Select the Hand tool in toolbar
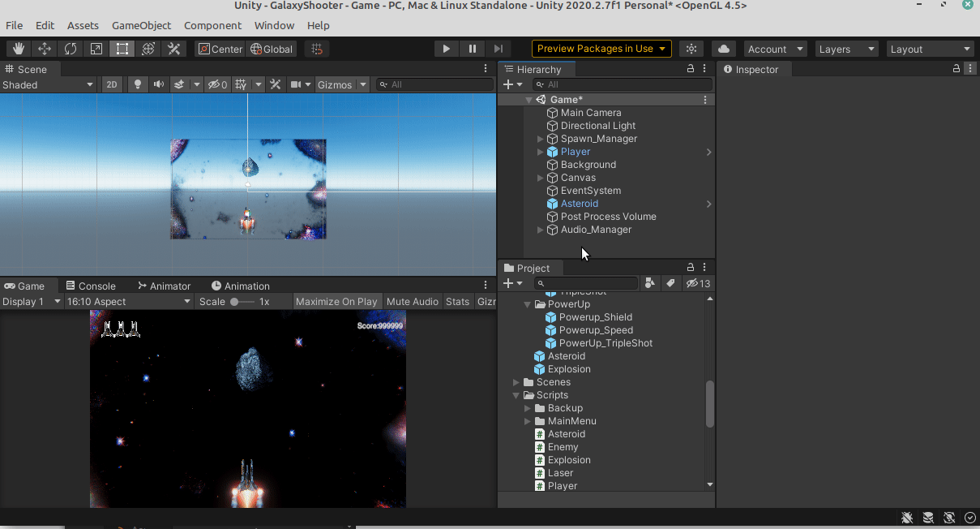980x529 pixels. (x=19, y=49)
